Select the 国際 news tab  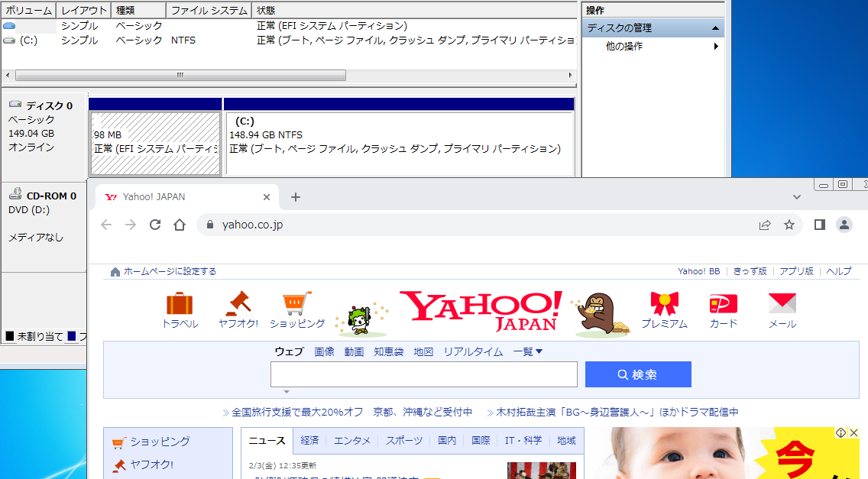(481, 441)
